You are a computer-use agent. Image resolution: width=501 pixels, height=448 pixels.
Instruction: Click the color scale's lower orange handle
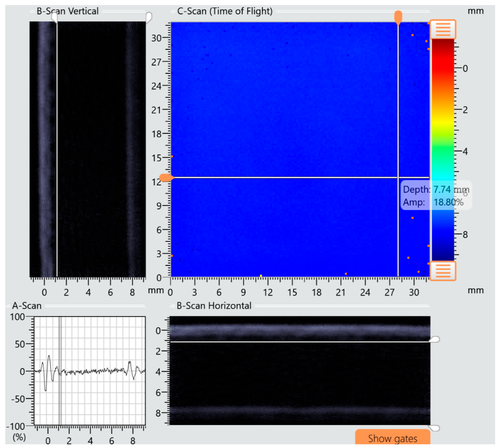point(443,271)
